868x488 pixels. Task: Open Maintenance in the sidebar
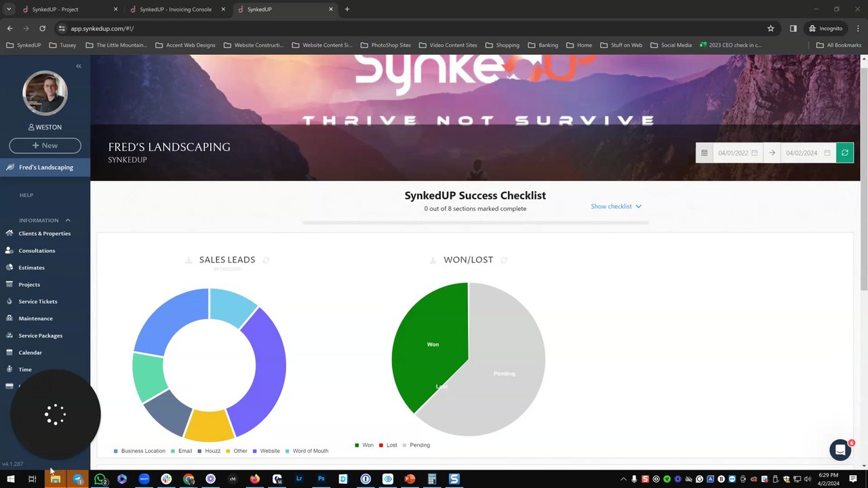click(x=35, y=319)
